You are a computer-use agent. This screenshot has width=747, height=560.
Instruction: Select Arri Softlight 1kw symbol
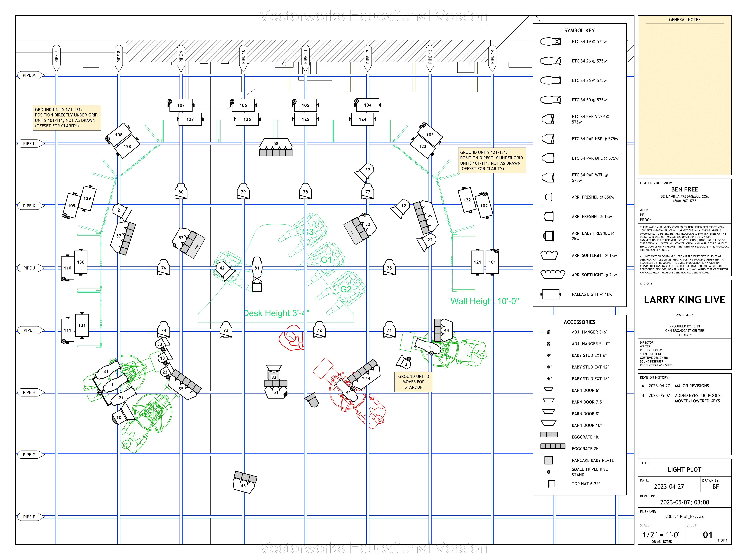(x=549, y=256)
